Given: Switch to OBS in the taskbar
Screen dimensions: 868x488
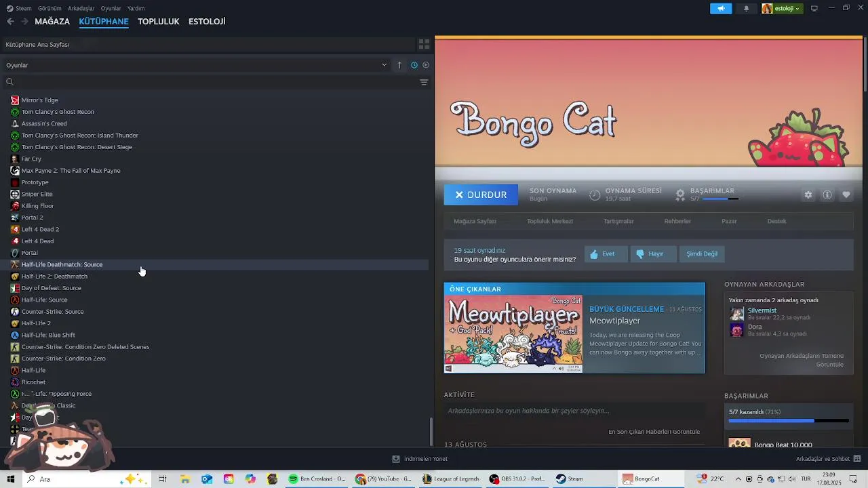Looking at the screenshot, I should (x=518, y=479).
